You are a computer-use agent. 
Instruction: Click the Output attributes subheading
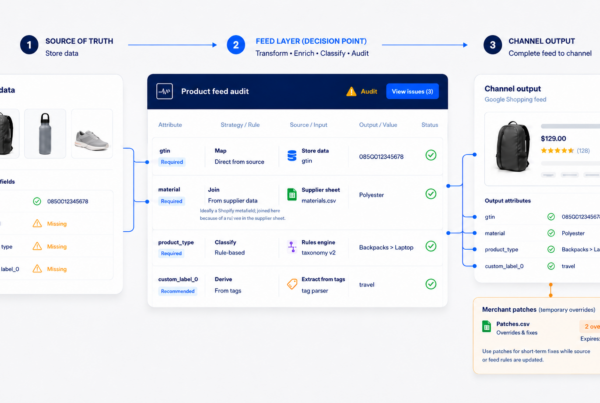click(x=507, y=201)
